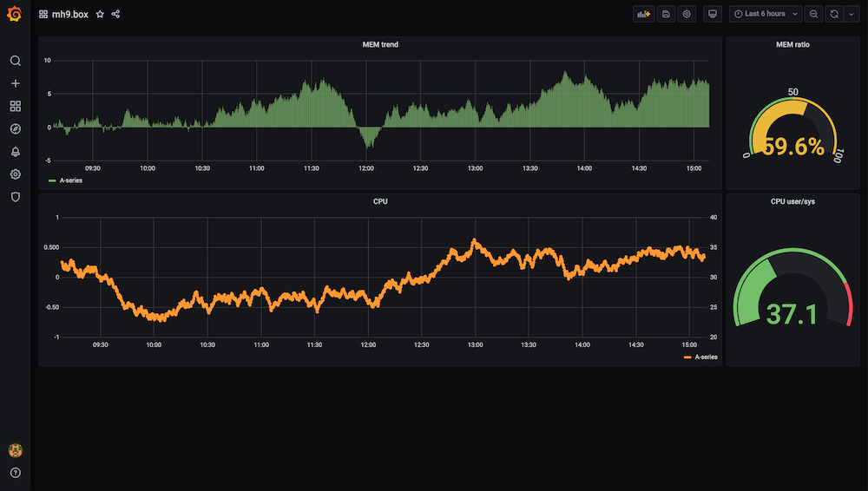Click the 09:30 label on MEM trend axis
Screen dimensions: 868x491
pyautogui.click(x=93, y=168)
